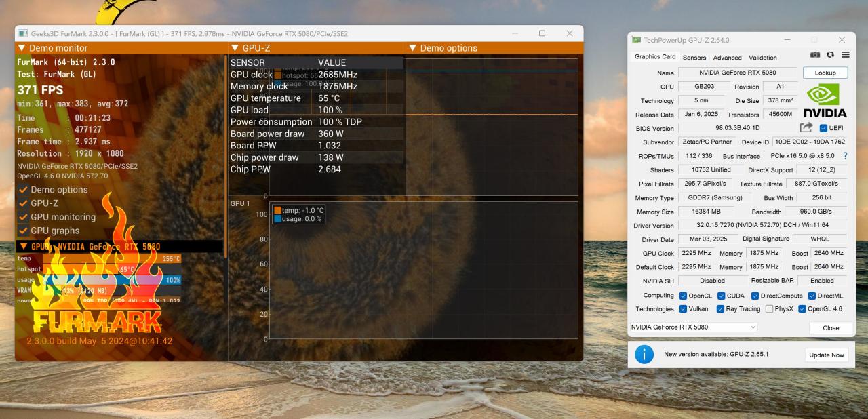
Task: Uncheck GPU monitoring in FurMark
Action: 23,217
